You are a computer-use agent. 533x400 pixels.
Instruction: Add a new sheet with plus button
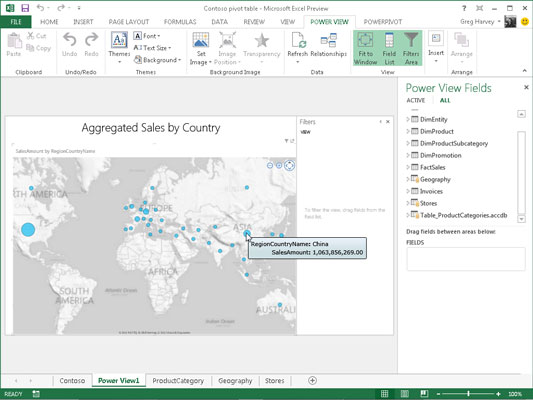pyautogui.click(x=312, y=381)
